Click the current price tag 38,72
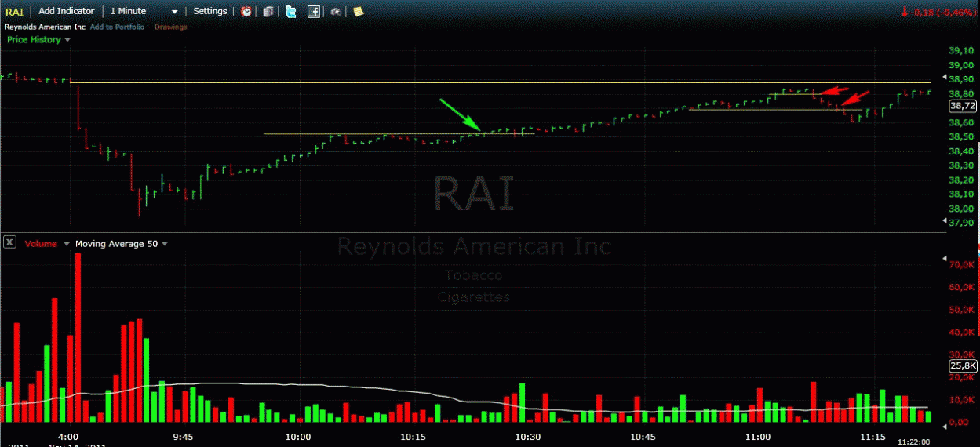The height and width of the screenshot is (447, 980). tap(962, 105)
